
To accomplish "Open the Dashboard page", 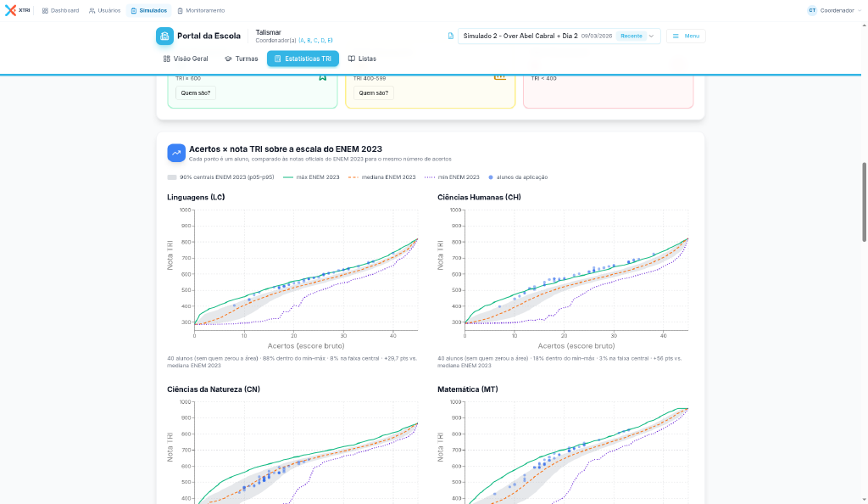I will pos(60,10).
